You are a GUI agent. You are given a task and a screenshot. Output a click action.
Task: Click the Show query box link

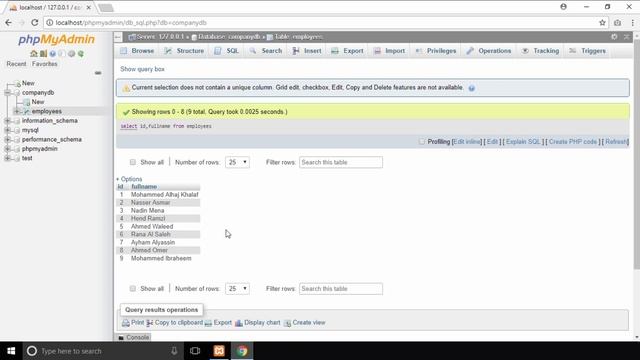tap(142, 69)
